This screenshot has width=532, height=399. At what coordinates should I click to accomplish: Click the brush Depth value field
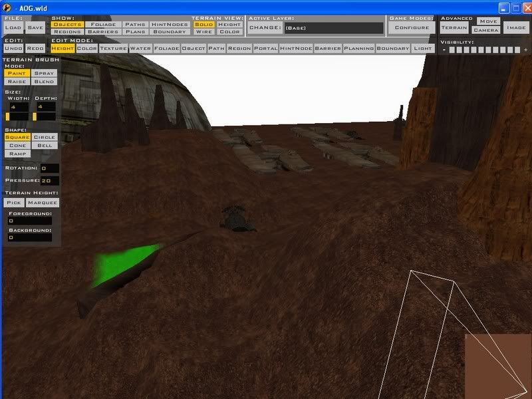46,107
